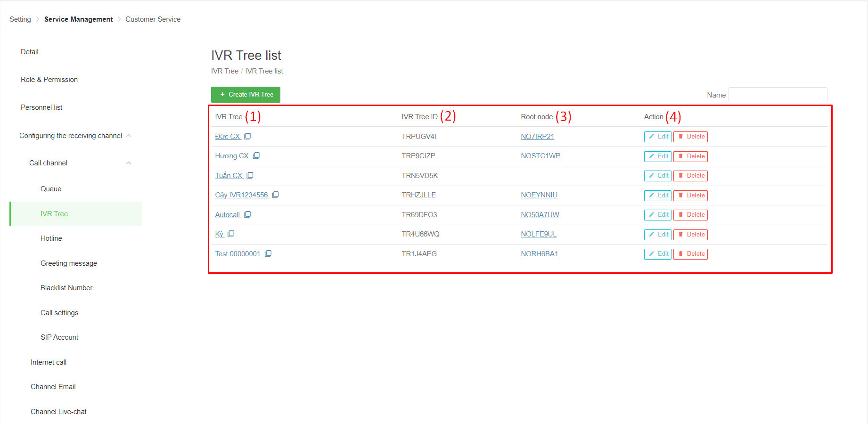Focus the Name search field
This screenshot has height=424, width=868.
click(778, 95)
